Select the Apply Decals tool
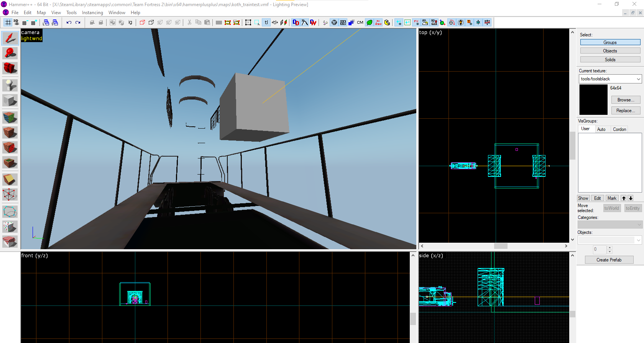644x343 pixels. tap(10, 147)
